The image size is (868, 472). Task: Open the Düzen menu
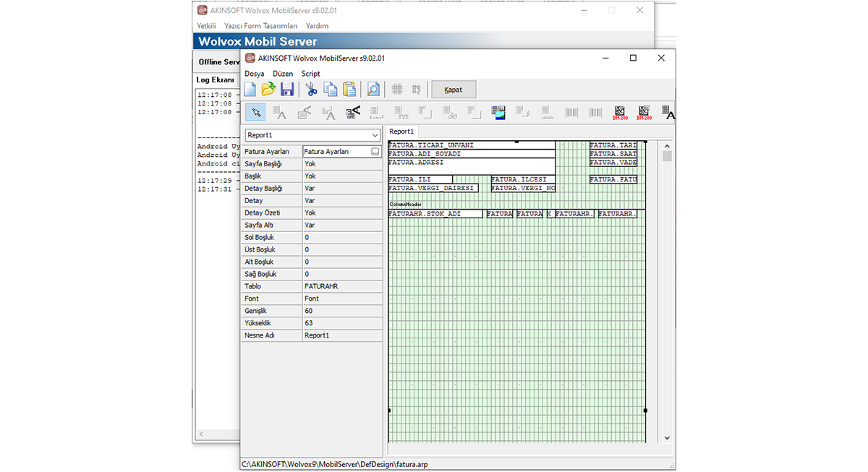[283, 74]
